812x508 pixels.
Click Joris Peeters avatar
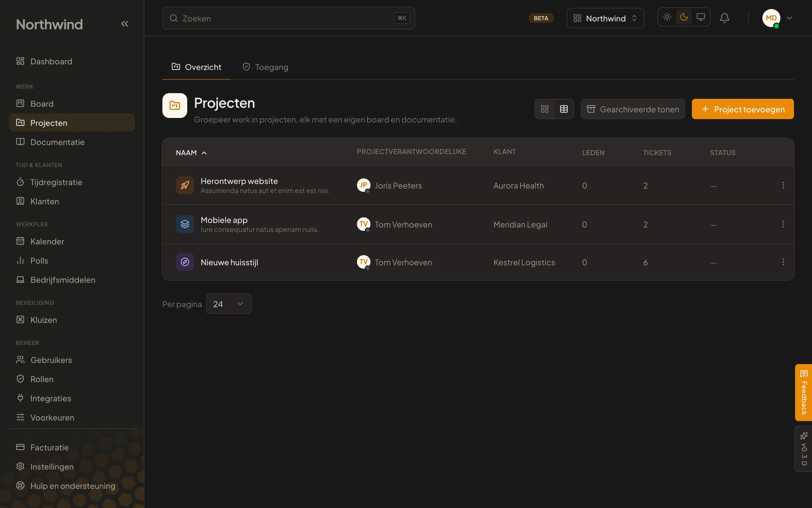coord(363,185)
